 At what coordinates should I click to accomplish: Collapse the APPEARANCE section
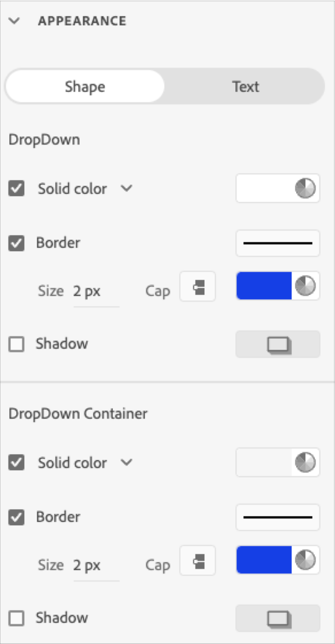tap(16, 20)
